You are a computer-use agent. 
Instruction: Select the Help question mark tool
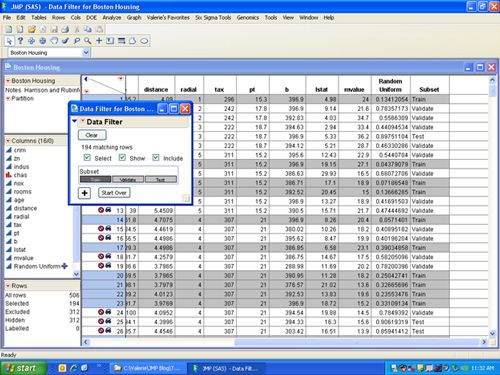(x=20, y=41)
